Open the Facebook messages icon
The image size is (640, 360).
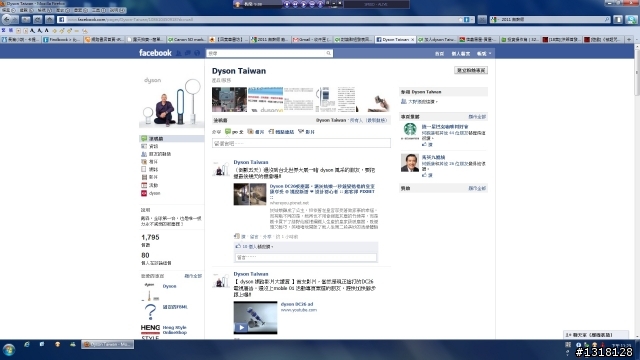point(188,53)
